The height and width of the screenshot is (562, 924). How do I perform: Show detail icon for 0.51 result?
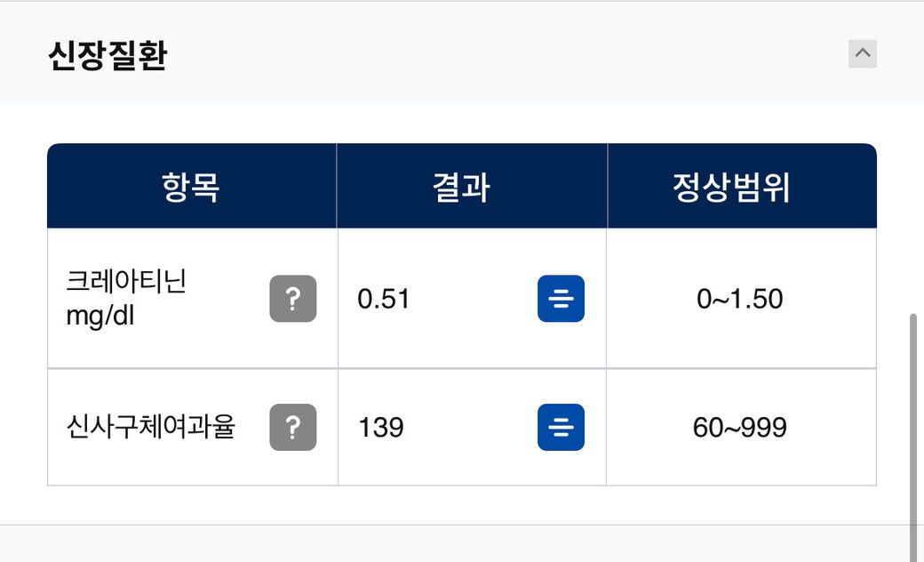(x=561, y=299)
